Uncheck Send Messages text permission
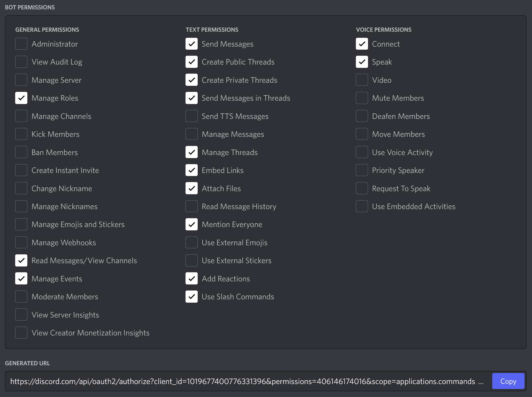Image resolution: width=532 pixels, height=397 pixels. [x=192, y=44]
